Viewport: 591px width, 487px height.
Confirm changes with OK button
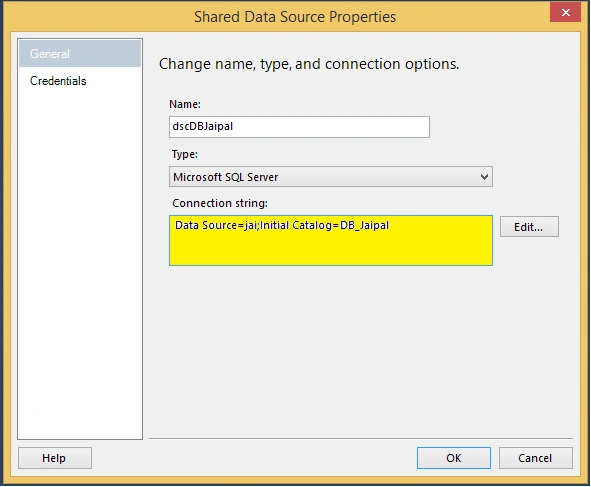(454, 458)
